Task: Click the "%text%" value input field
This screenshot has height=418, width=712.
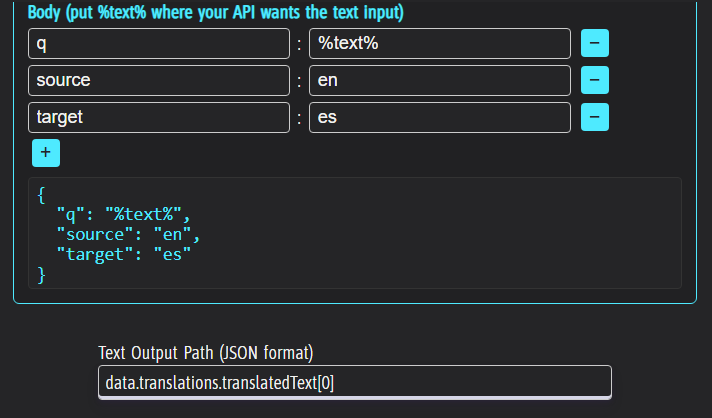Action: 439,44
